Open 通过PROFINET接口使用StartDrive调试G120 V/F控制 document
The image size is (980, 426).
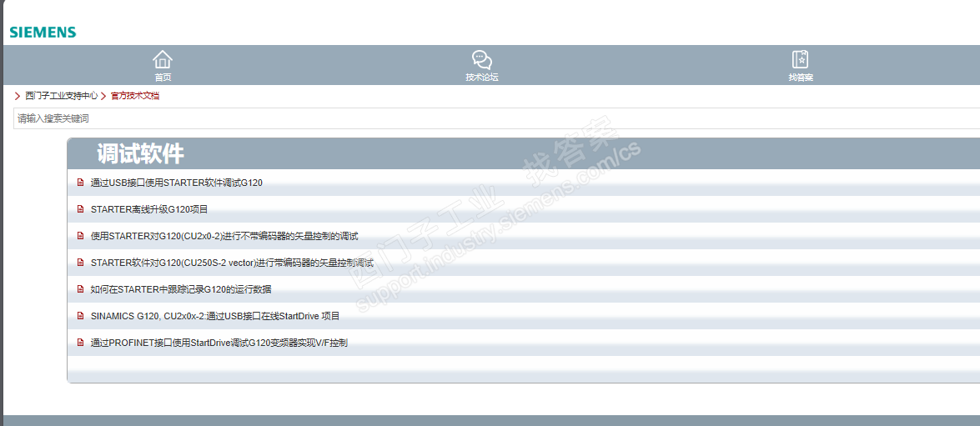coord(219,343)
